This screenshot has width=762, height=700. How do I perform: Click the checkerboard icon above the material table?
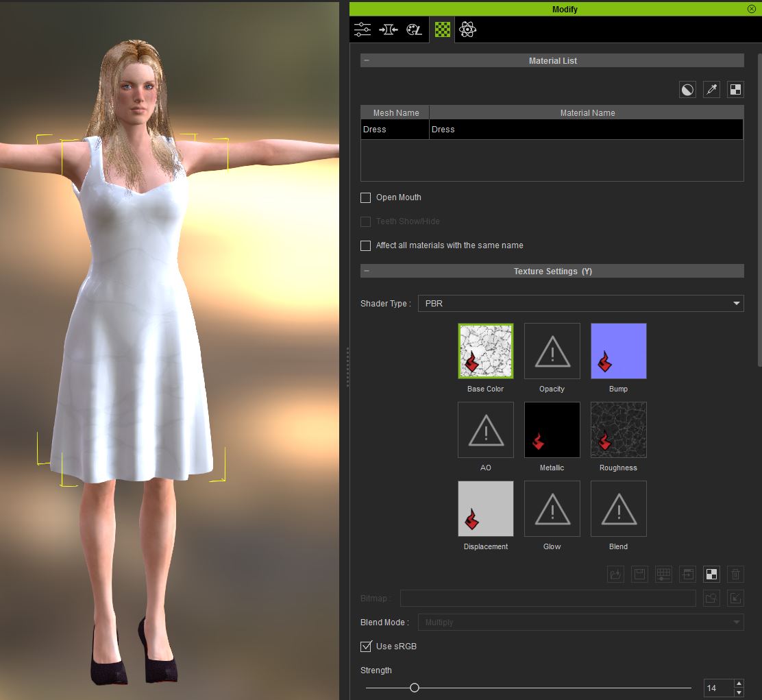coord(735,89)
